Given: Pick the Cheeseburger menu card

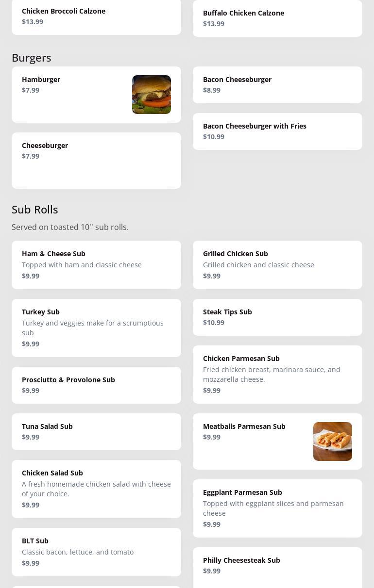Looking at the screenshot, I should pyautogui.click(x=96, y=160).
